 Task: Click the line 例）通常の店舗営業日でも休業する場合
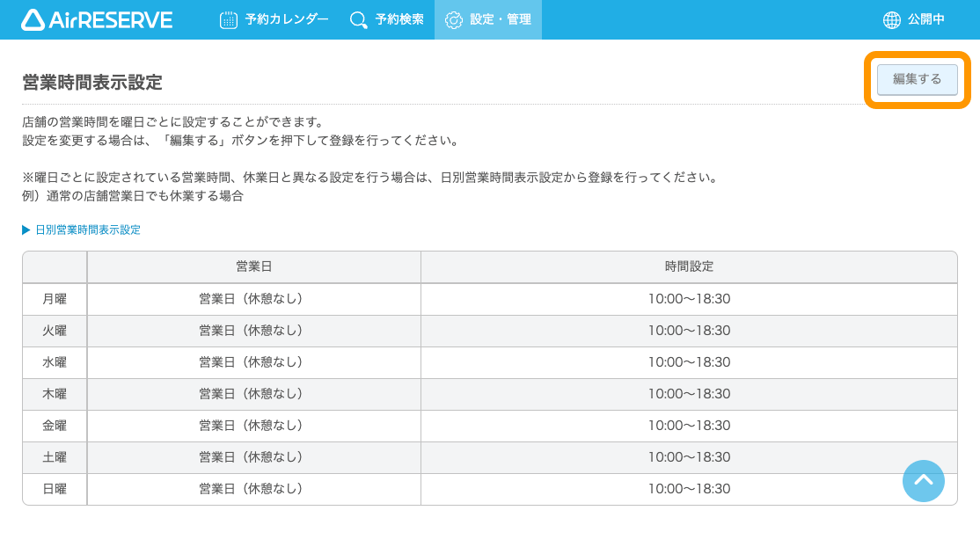coord(133,196)
